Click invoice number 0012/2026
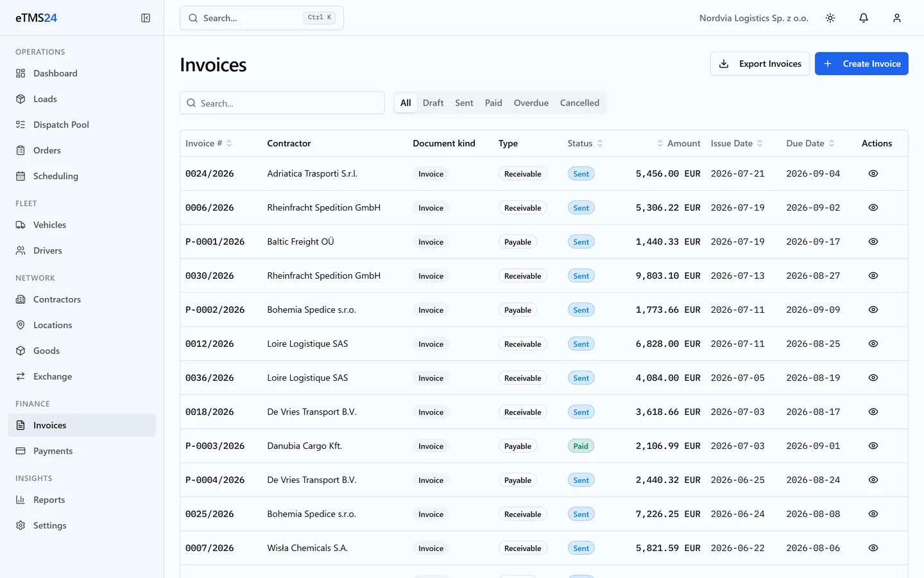This screenshot has height=578, width=924. point(210,344)
